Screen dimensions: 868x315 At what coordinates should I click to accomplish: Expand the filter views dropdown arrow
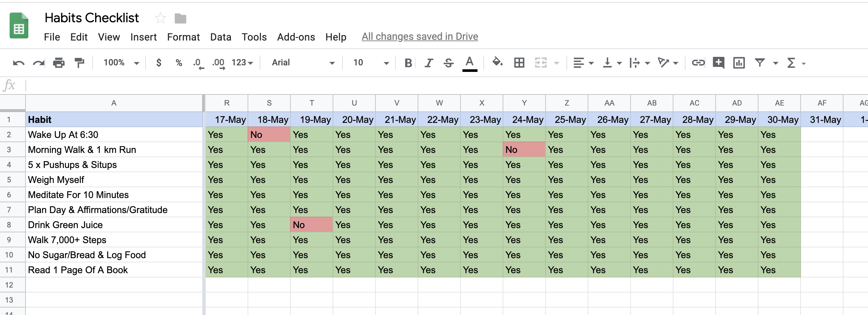[775, 63]
